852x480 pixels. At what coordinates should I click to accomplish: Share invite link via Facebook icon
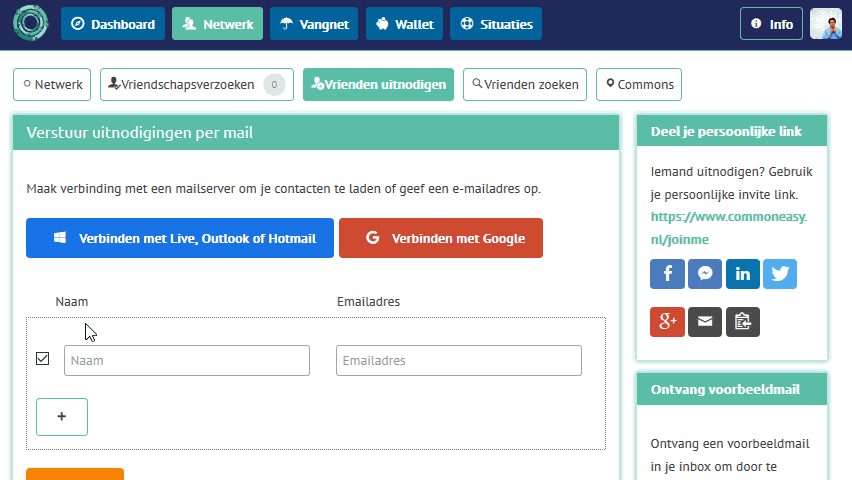pos(667,273)
